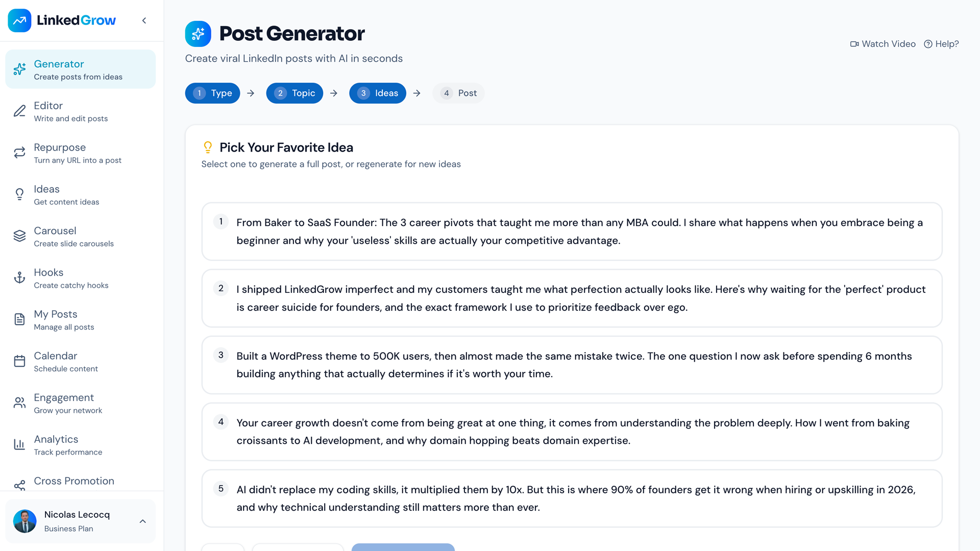Click the Watch Video link
Viewport: 980px width, 551px height.
[x=883, y=44]
